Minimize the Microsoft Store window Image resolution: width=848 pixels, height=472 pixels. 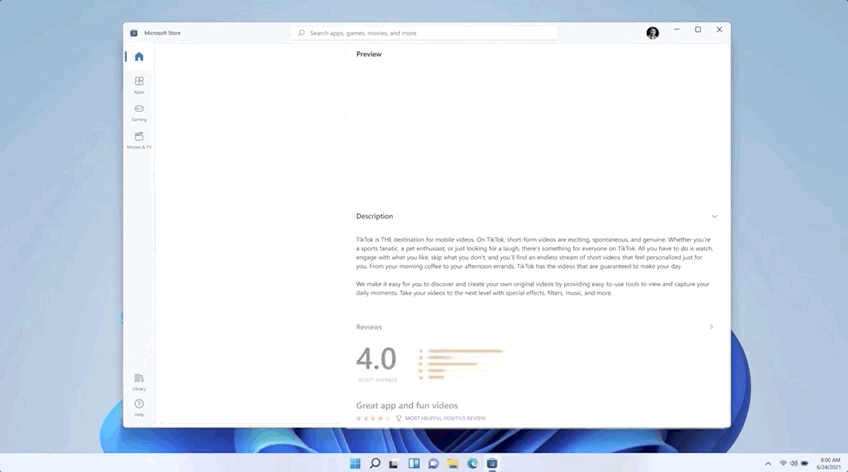677,30
